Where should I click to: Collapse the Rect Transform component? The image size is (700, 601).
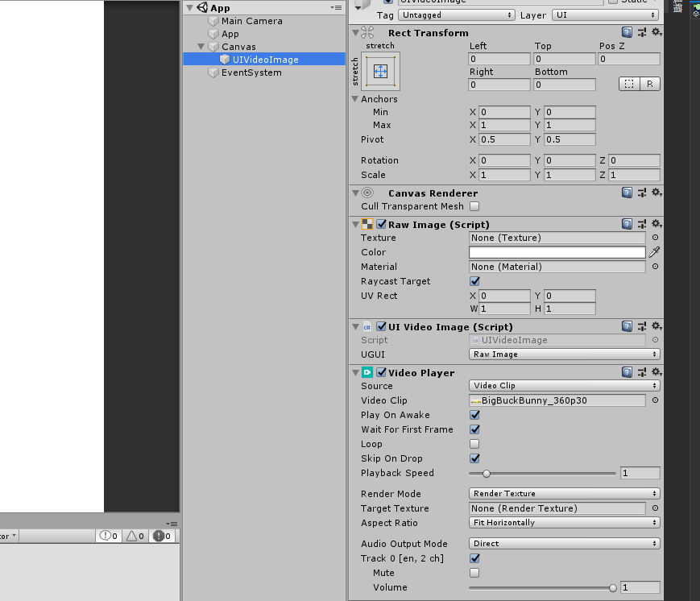[355, 32]
